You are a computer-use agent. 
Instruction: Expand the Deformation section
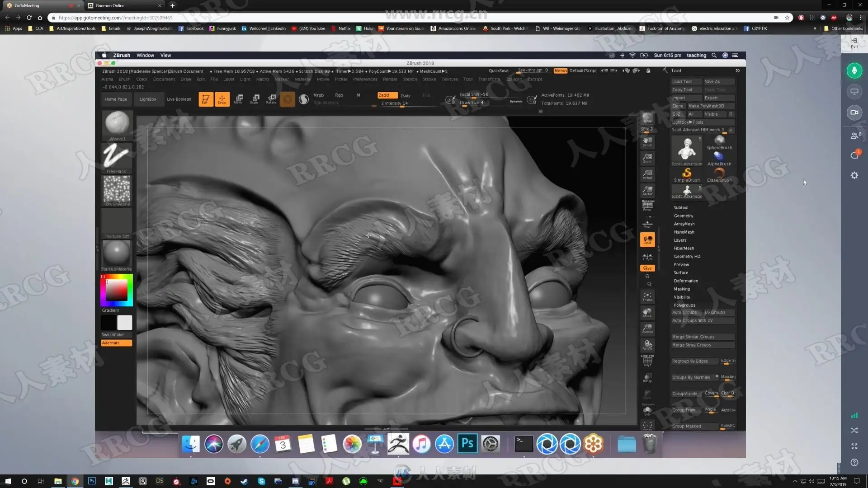(x=686, y=281)
